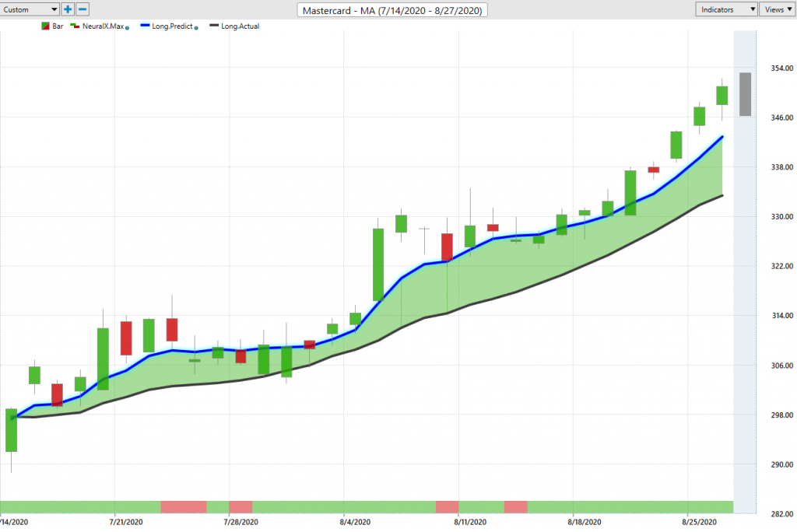This screenshot has width=797, height=532.
Task: Click the small dot beside NeuralX.Max
Action: (127, 28)
